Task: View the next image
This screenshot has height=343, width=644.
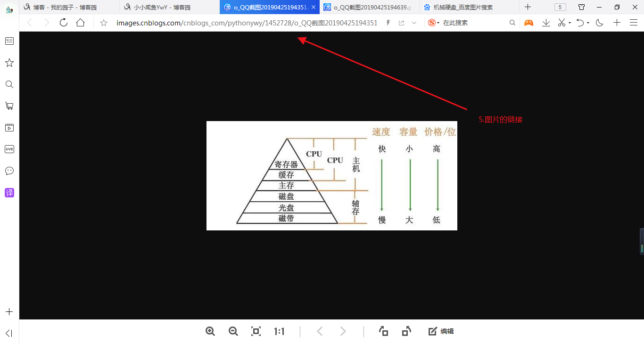Action: coord(343,331)
